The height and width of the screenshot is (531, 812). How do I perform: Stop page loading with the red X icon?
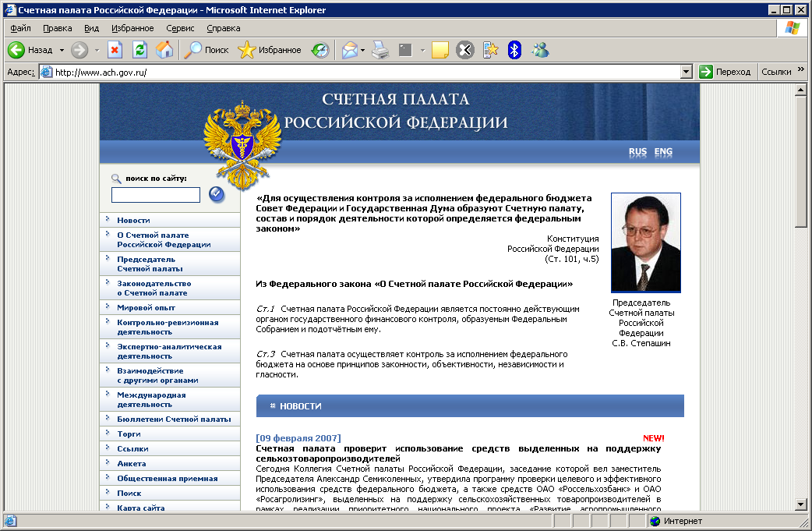pyautogui.click(x=115, y=50)
